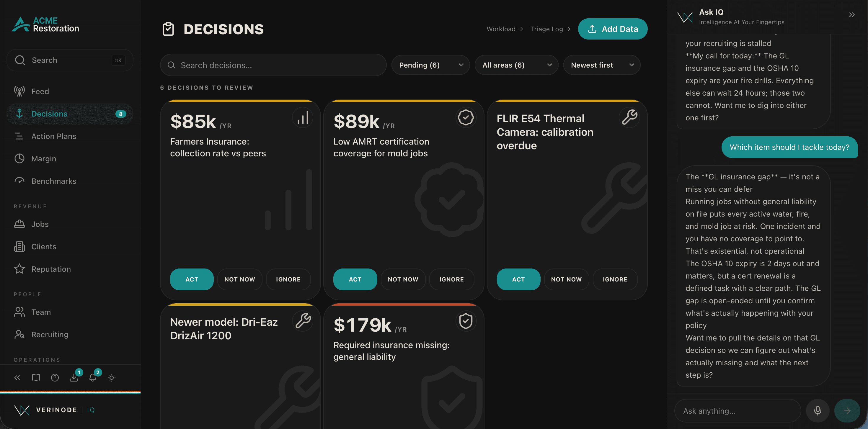The height and width of the screenshot is (429, 868).
Task: Click the send arrow button in chat
Action: pos(847,410)
